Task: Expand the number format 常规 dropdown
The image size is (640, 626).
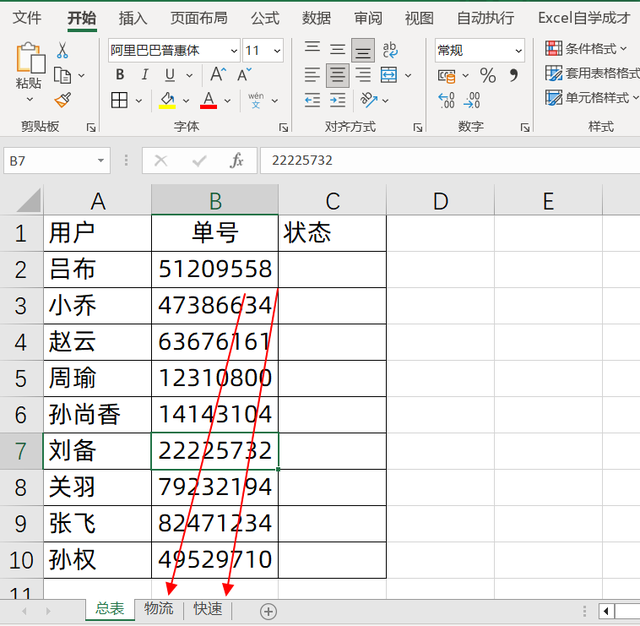Action: tap(518, 51)
